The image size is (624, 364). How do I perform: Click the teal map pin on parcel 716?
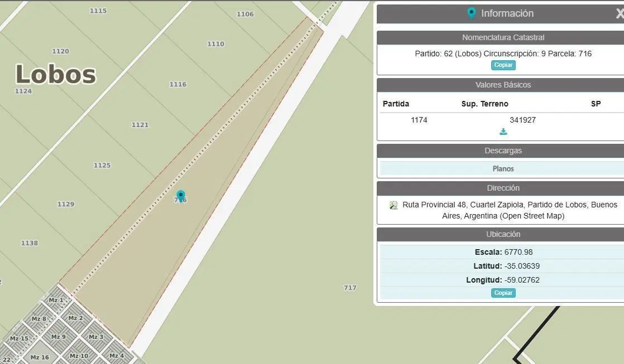tap(181, 196)
